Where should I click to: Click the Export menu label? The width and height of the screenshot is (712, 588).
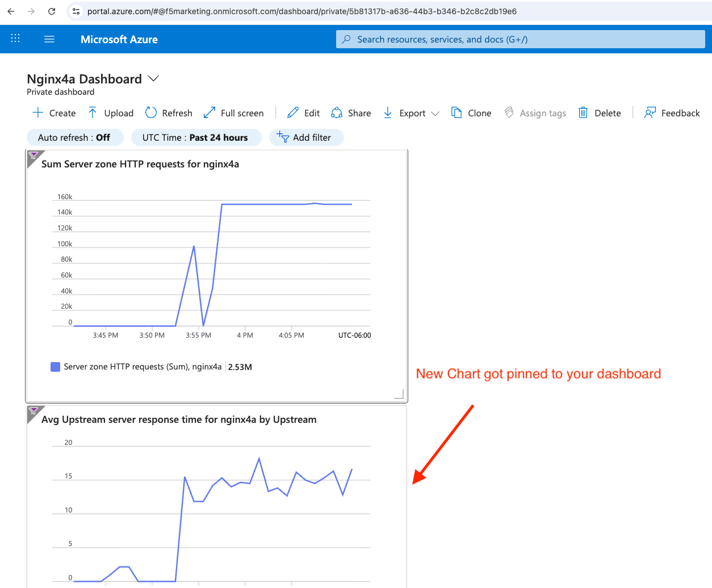[412, 113]
